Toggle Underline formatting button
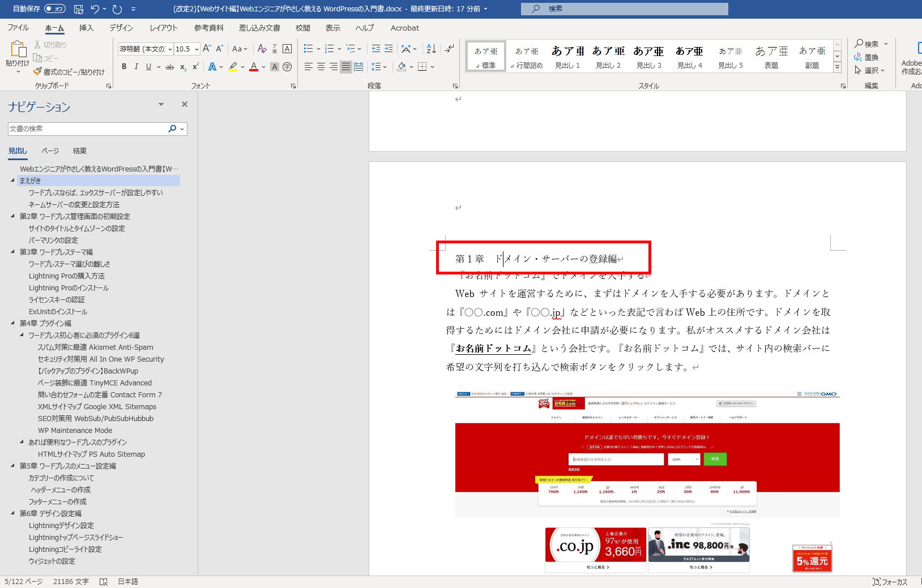This screenshot has width=922, height=588. tap(148, 67)
